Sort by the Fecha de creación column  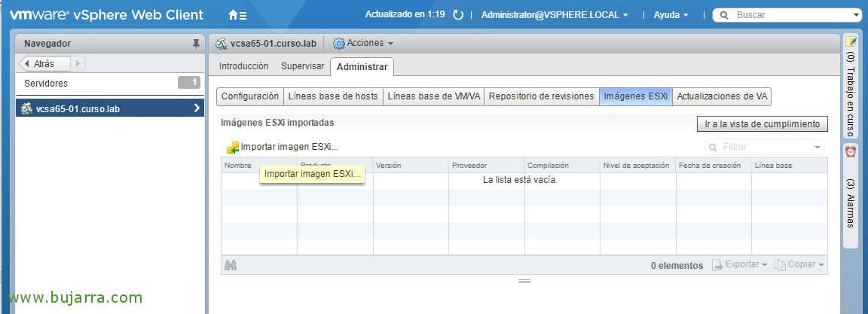point(714,166)
